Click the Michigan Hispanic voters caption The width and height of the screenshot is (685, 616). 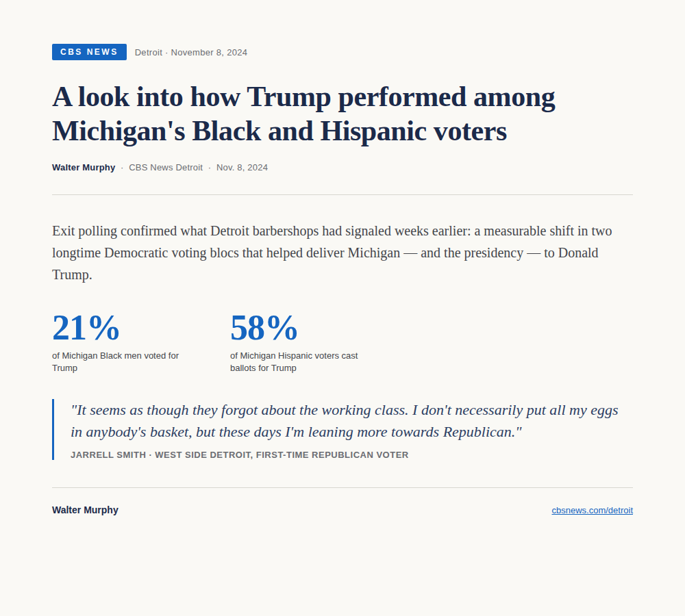click(x=294, y=362)
